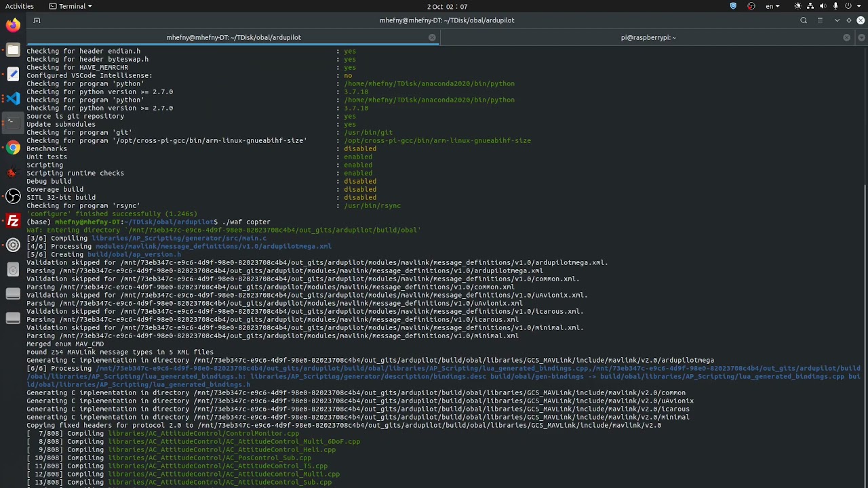This screenshot has height=488, width=868.
Task: Click the 'Coverage build' status line
Action: coord(201,189)
